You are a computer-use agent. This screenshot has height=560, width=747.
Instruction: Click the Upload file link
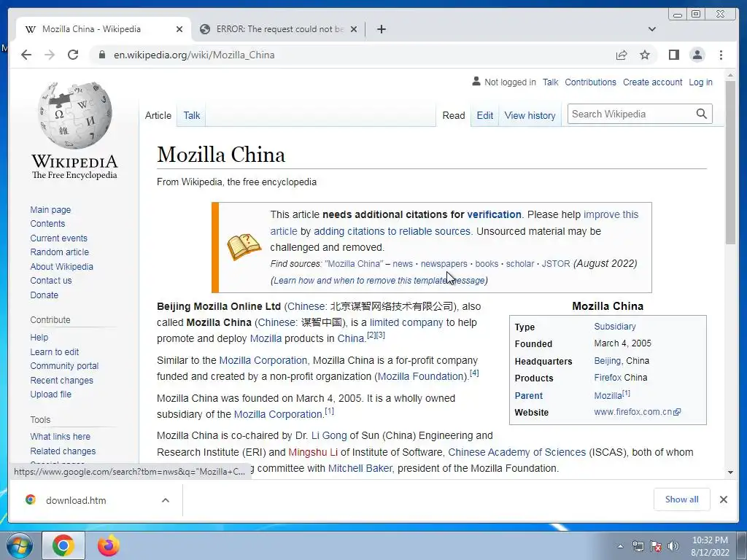[x=50, y=394]
